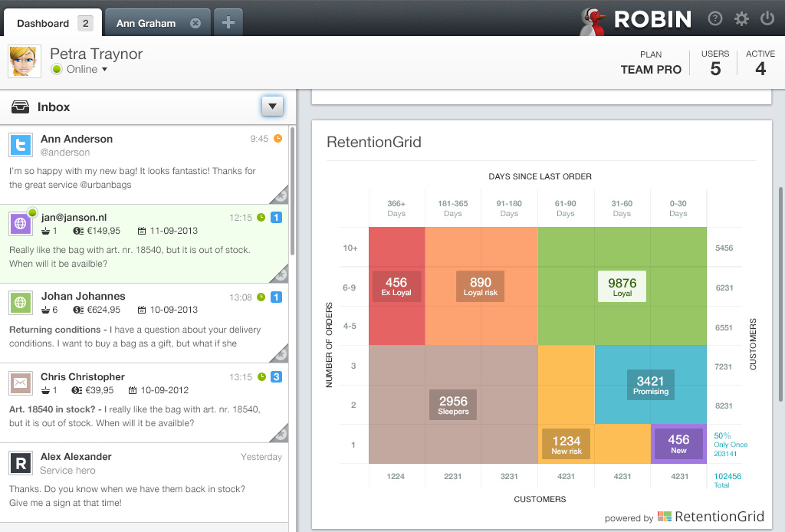
Task: Click the Inbox tray icon
Action: (x=20, y=107)
